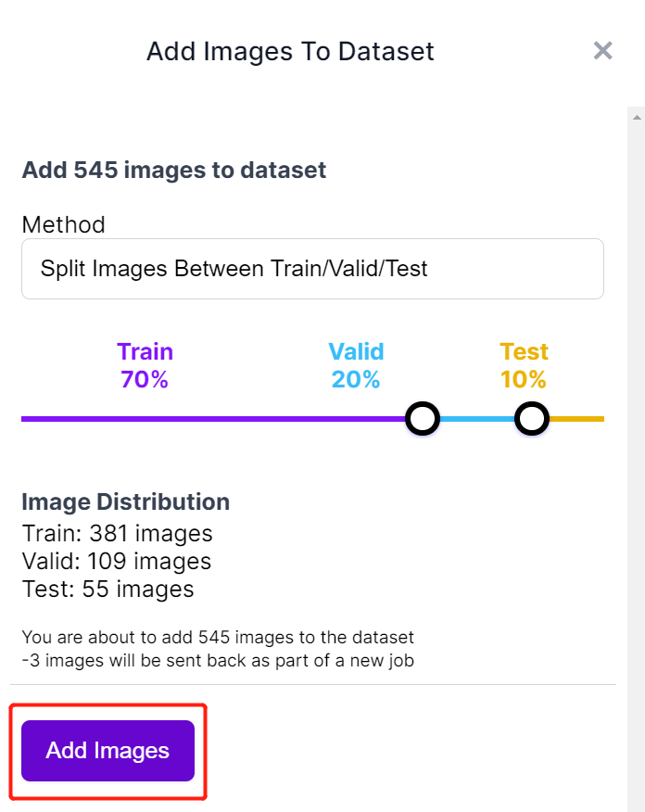This screenshot has width=645, height=812.
Task: Click the blue Valid portion of the slider
Action: [x=477, y=419]
